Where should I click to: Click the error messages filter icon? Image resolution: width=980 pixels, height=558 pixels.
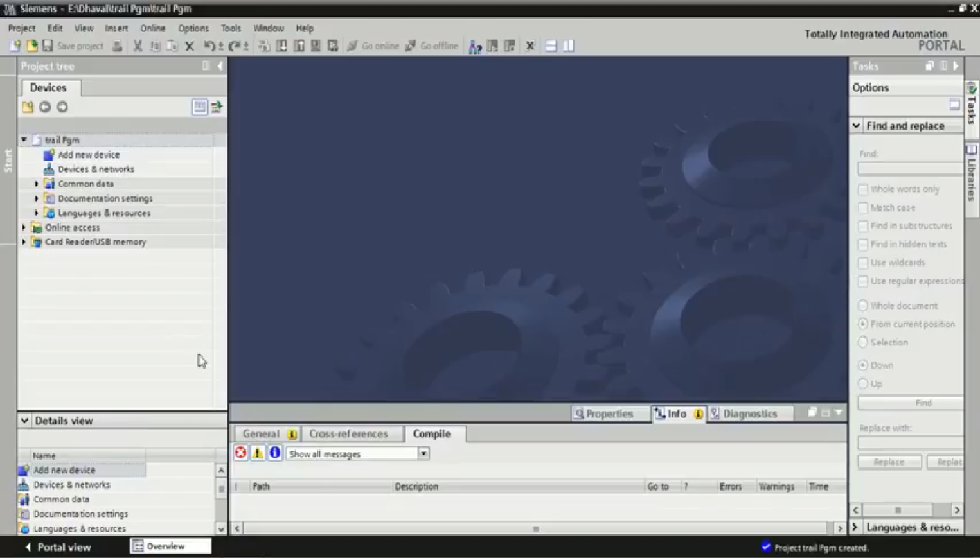(240, 453)
